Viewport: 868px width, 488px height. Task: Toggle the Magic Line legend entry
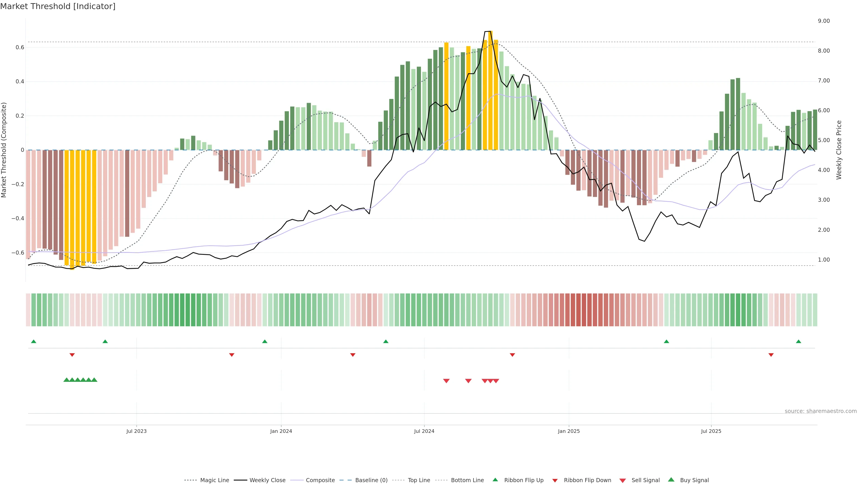[214, 480]
